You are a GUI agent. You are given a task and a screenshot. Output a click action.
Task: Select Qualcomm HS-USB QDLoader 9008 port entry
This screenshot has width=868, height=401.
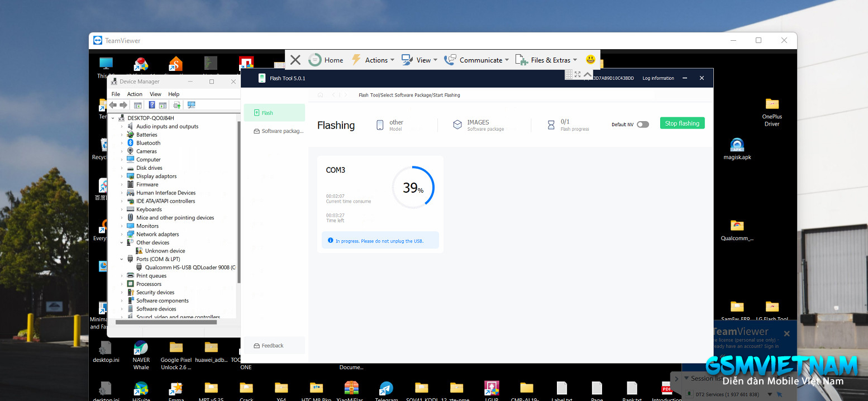click(186, 268)
